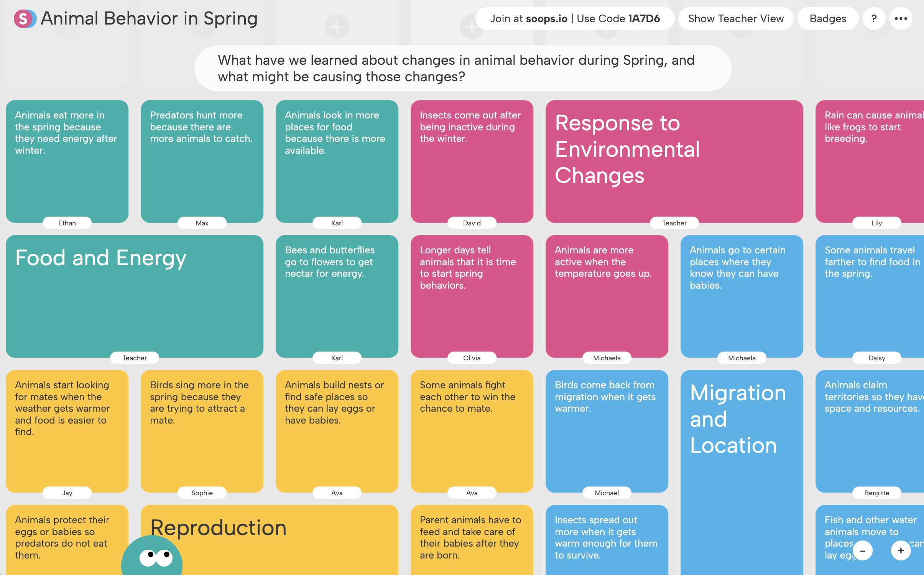Click the zoom out minus button
Viewport: 924px width, 575px height.
click(x=863, y=550)
